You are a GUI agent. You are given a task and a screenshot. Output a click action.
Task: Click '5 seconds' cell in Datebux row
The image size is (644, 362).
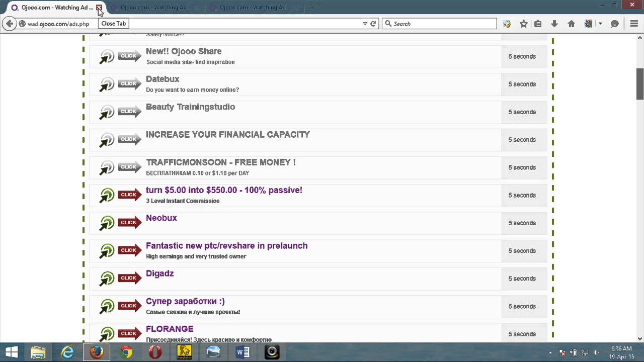pos(524,84)
